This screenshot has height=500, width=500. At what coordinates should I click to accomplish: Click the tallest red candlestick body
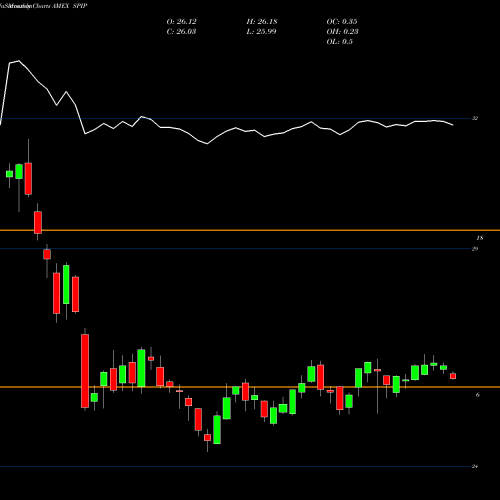(85, 371)
